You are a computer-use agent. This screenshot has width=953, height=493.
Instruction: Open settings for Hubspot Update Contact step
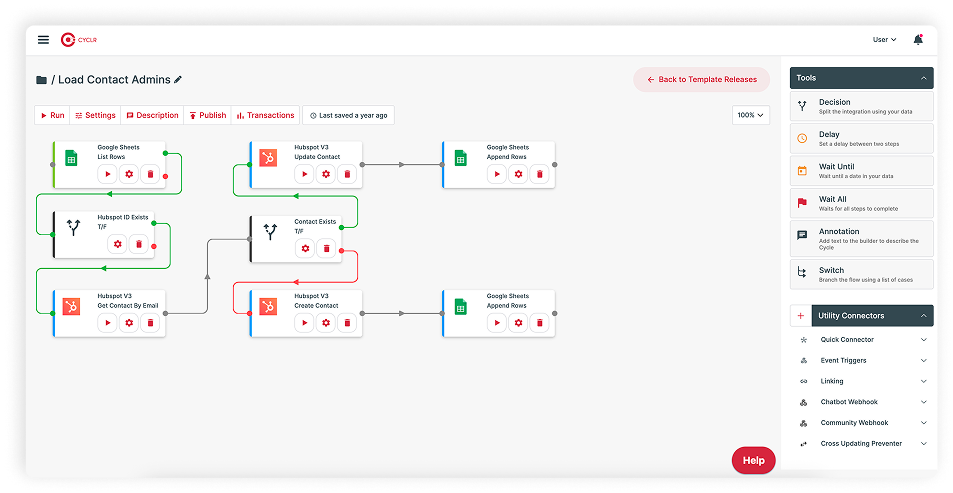[326, 174]
